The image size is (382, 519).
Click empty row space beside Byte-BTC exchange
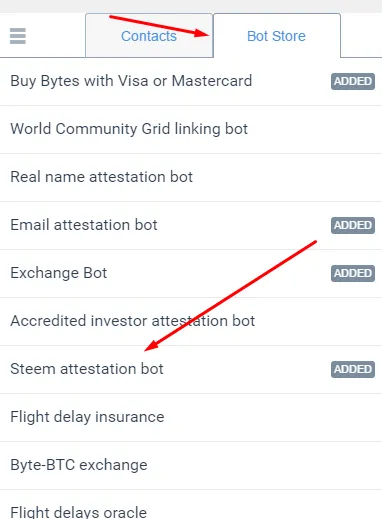coord(265,465)
